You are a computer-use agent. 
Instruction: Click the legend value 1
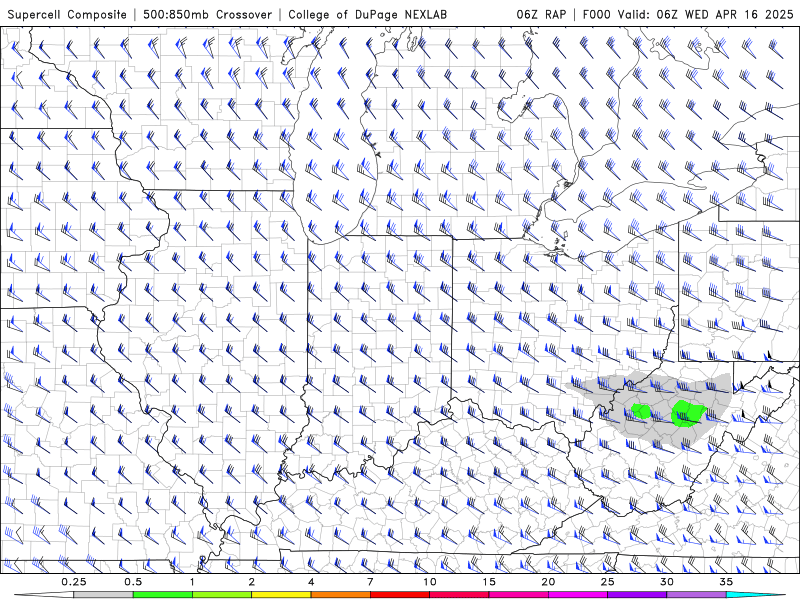pyautogui.click(x=192, y=582)
